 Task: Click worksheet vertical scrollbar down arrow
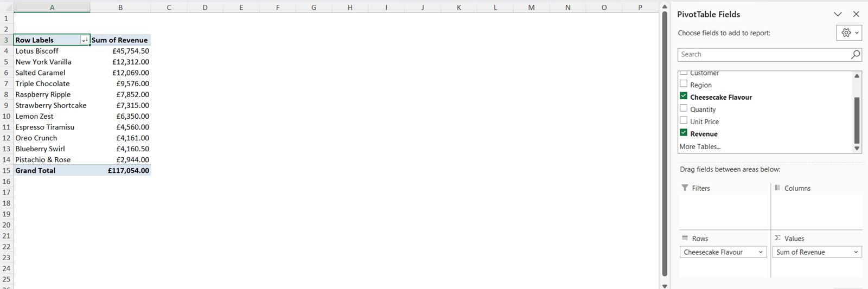point(665,285)
